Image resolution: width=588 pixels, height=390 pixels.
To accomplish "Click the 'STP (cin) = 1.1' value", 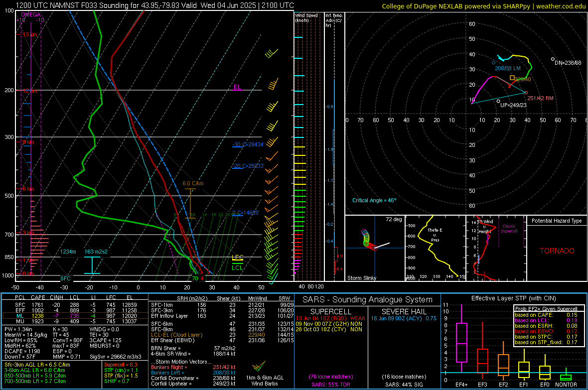I will click(121, 370).
